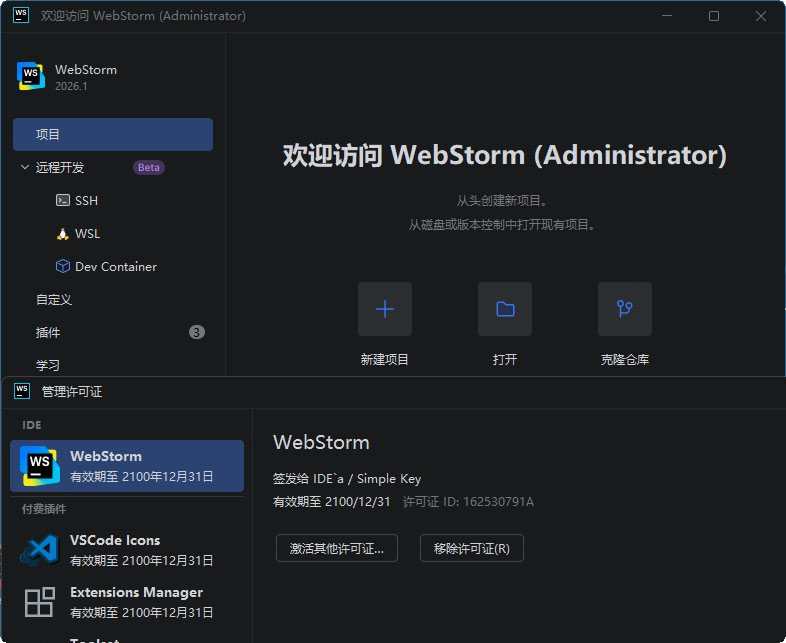Click the WebStorm logo in the welcome sidebar
This screenshot has width=786, height=643.
(31, 76)
